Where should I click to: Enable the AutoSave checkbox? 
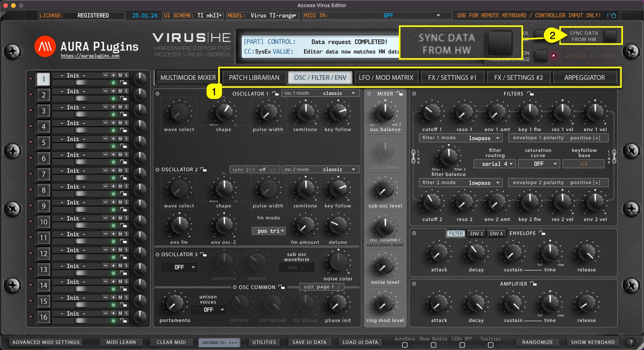pos(405,345)
